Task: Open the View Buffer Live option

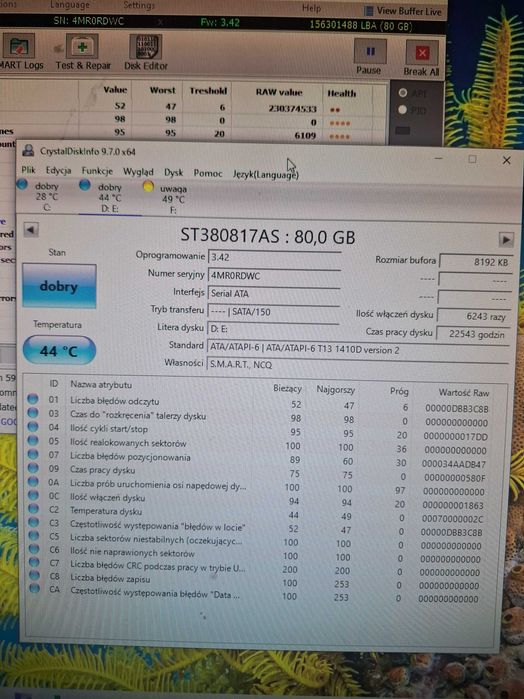Action: click(403, 11)
